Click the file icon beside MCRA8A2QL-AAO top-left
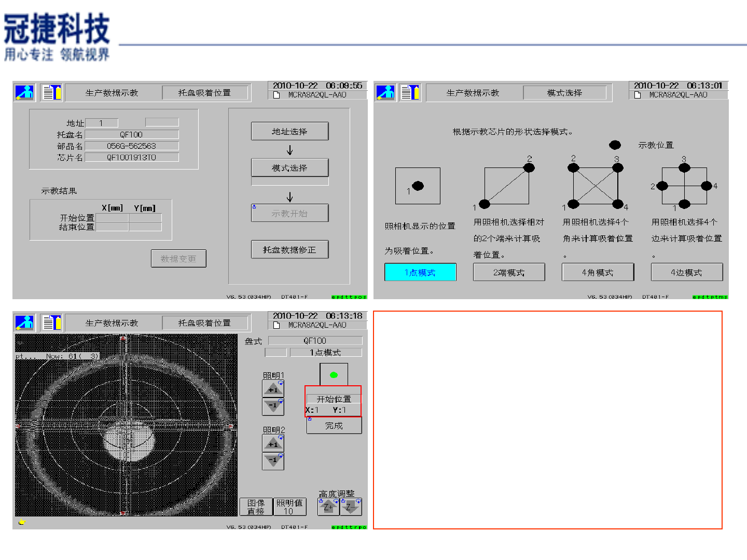 click(x=276, y=95)
